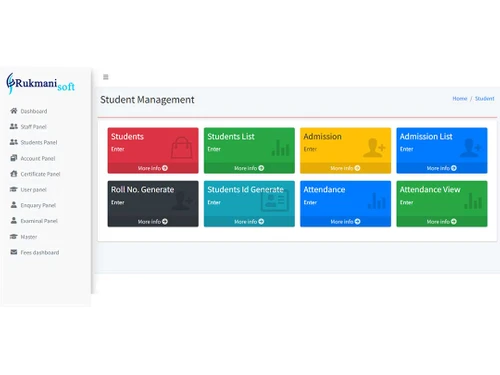Open Examinal Panel in sidebar
The height and width of the screenshot is (375, 500).
[39, 221]
